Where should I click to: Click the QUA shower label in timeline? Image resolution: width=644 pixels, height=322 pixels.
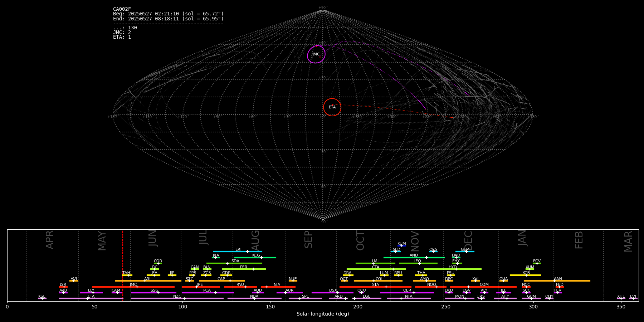click(504, 279)
